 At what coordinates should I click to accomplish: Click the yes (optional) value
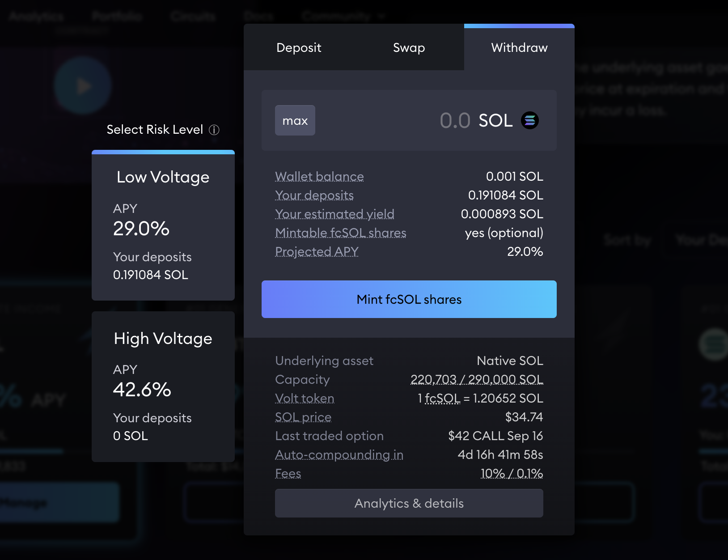click(x=504, y=233)
